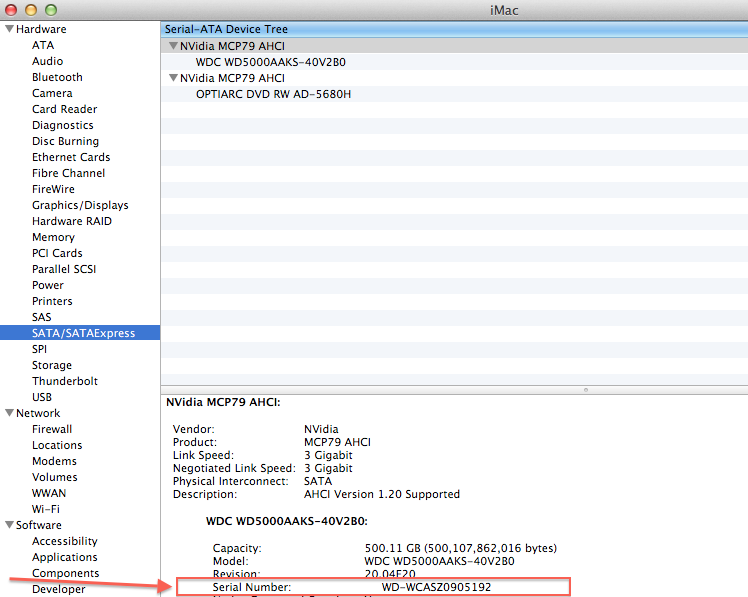Collapse the Hardware section triangle
The image size is (748, 597).
pyautogui.click(x=9, y=29)
